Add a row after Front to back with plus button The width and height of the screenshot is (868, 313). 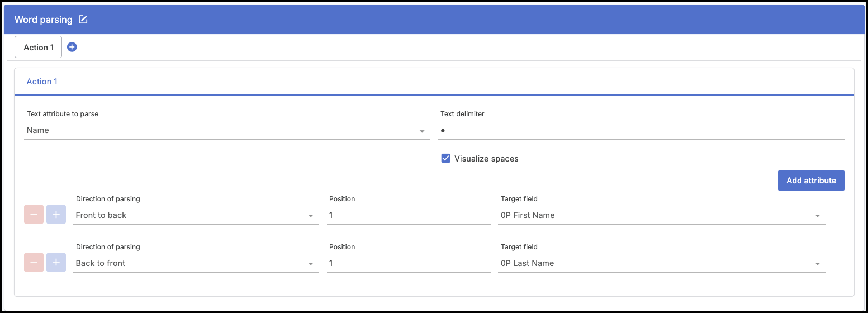pyautogui.click(x=56, y=215)
